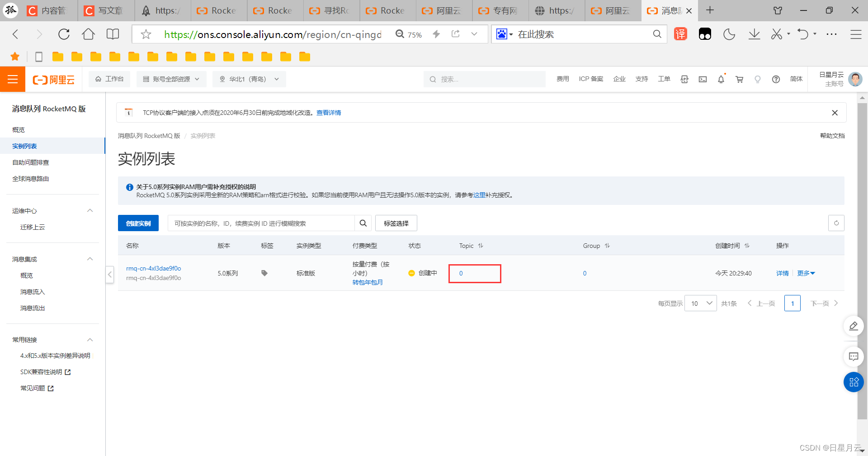Click the 工作台 button in the header

[109, 79]
